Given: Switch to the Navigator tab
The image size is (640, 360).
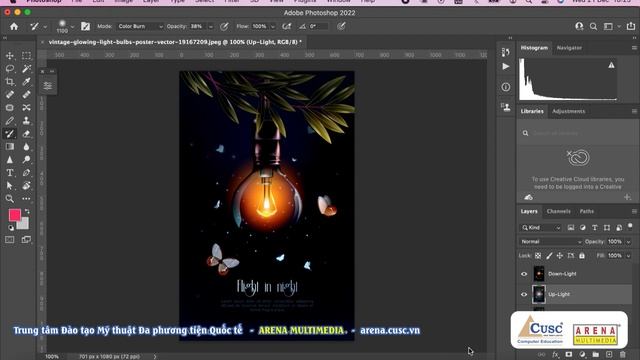Looking at the screenshot, I should pyautogui.click(x=569, y=48).
